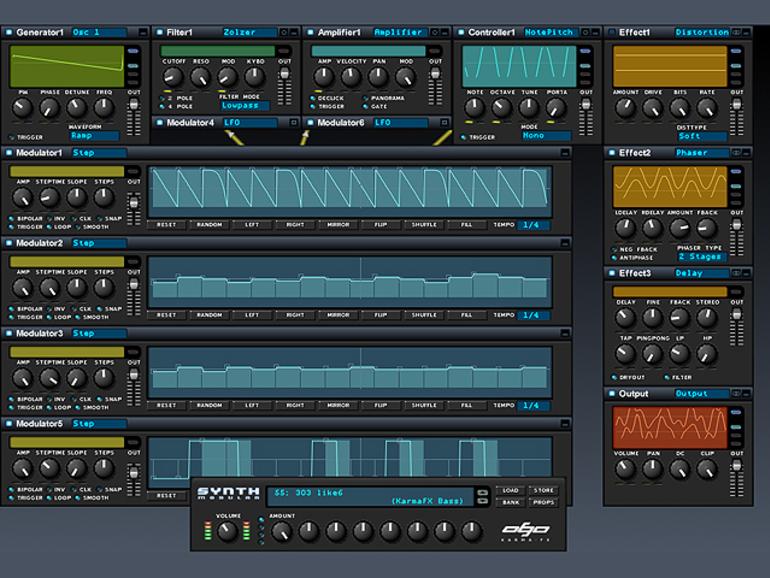Click RESET on Modulator1

click(166, 225)
